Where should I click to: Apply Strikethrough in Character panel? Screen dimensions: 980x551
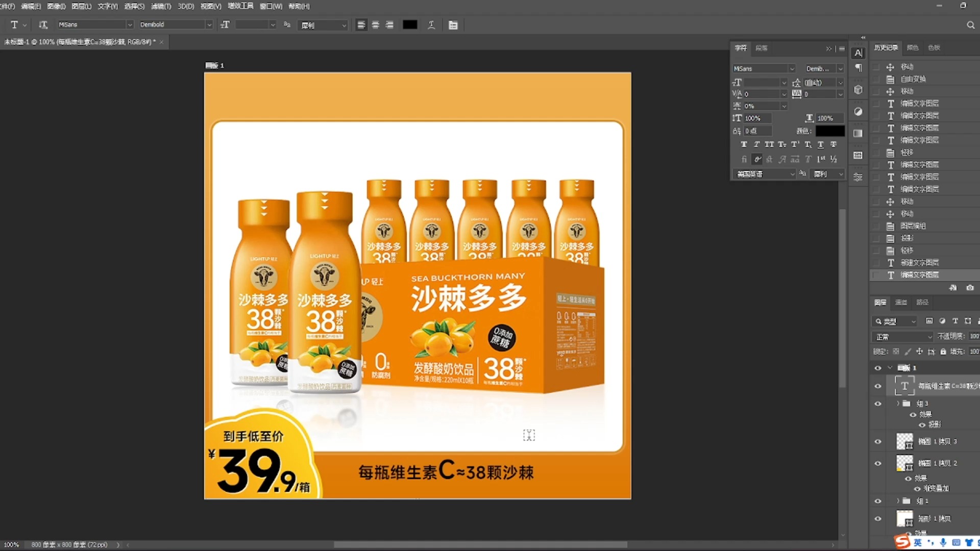tap(833, 144)
